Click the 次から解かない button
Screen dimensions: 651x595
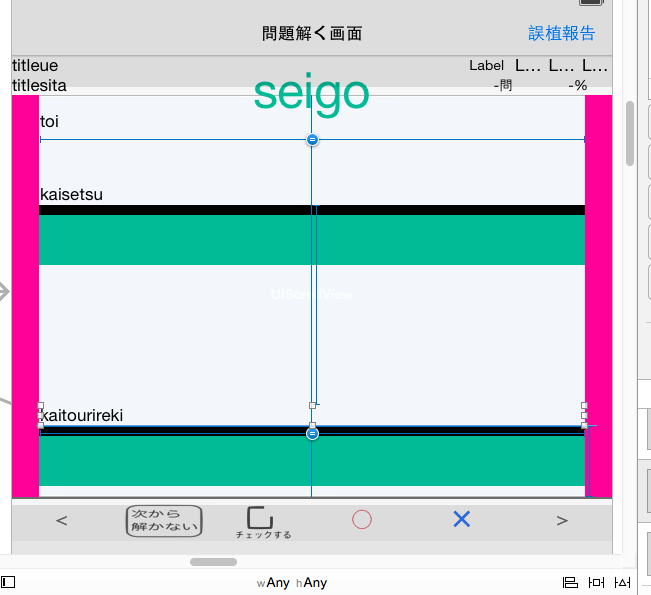click(x=164, y=521)
